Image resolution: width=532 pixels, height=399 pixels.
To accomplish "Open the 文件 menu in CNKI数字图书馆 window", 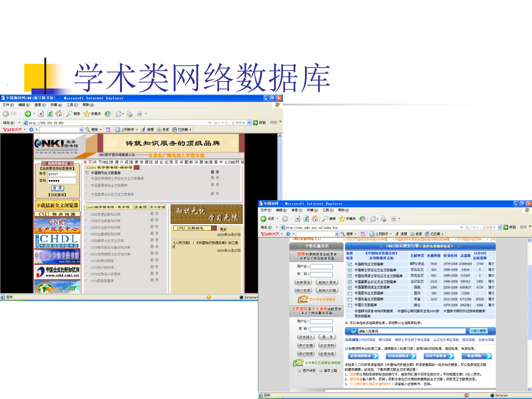I will coord(8,105).
